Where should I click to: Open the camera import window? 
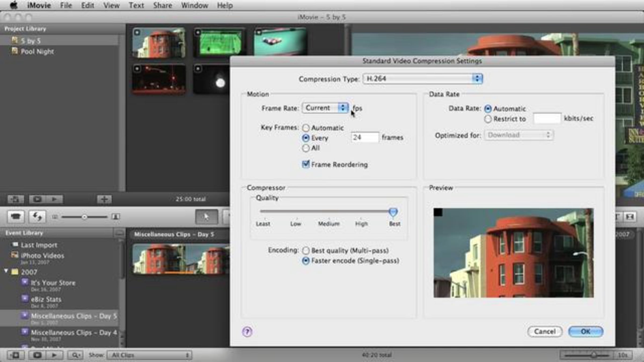click(16, 216)
